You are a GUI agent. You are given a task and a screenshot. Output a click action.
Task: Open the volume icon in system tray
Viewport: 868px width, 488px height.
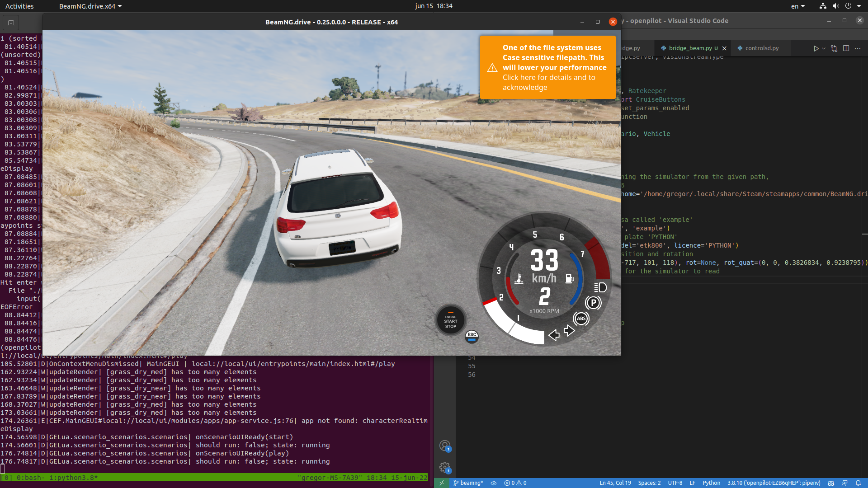point(835,6)
